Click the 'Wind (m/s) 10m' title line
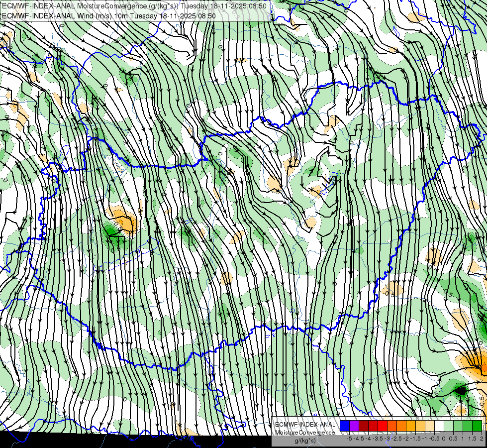Viewport: 487px width, 448px height. (109, 15)
